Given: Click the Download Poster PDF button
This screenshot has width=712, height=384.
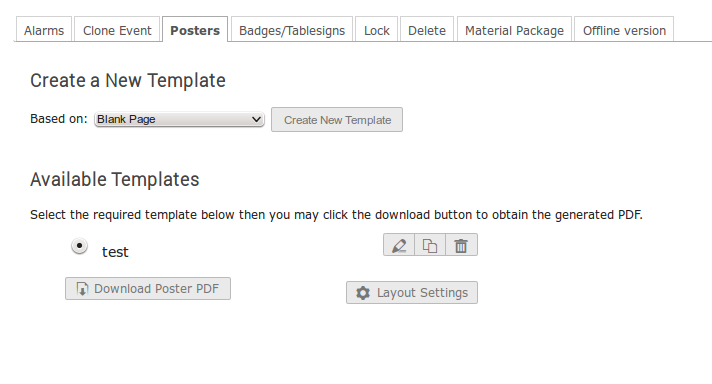Looking at the screenshot, I should point(148,289).
